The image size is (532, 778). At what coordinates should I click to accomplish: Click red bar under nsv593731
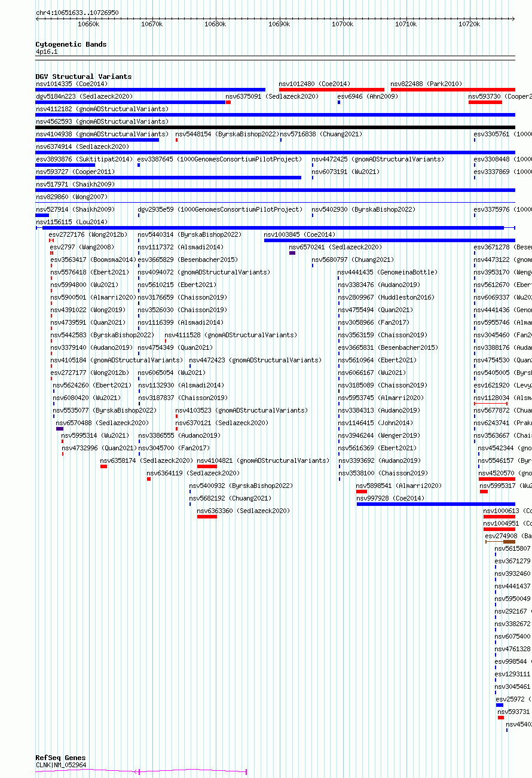[x=501, y=718]
